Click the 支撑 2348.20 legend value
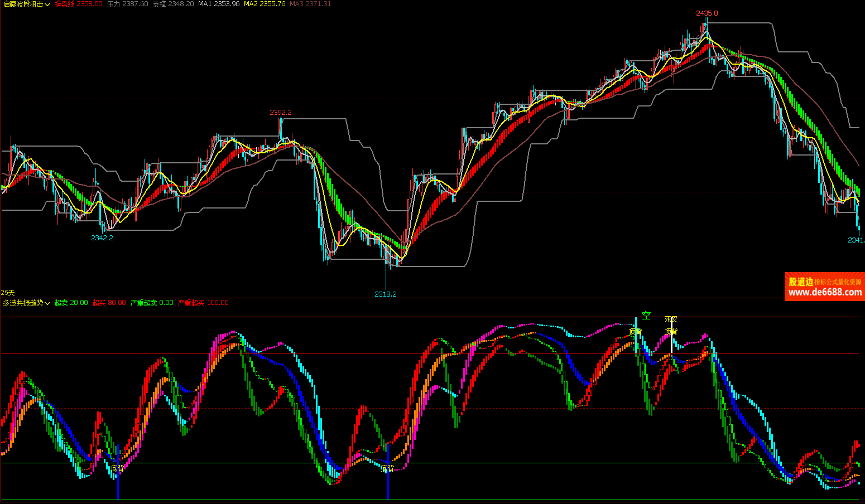 pos(173,4)
